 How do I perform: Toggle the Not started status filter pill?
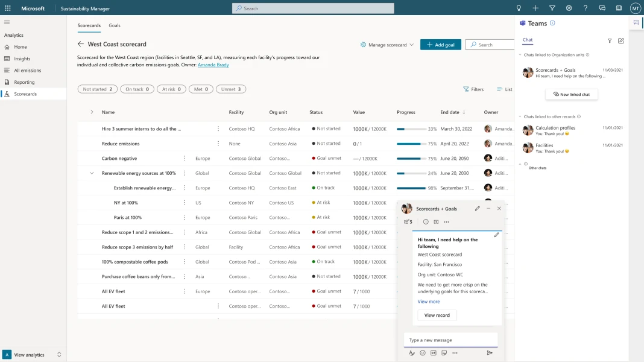tap(97, 89)
